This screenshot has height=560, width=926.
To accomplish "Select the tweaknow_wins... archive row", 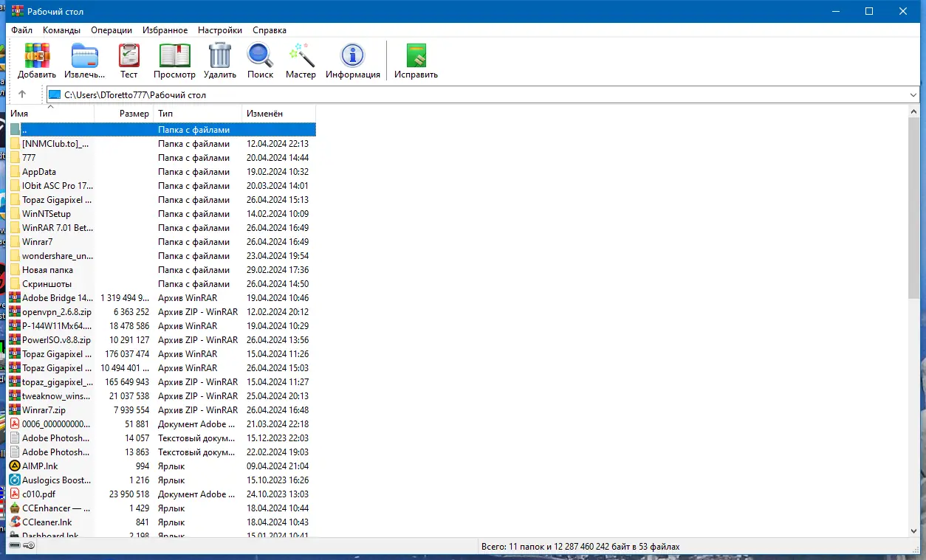I will pyautogui.click(x=162, y=396).
